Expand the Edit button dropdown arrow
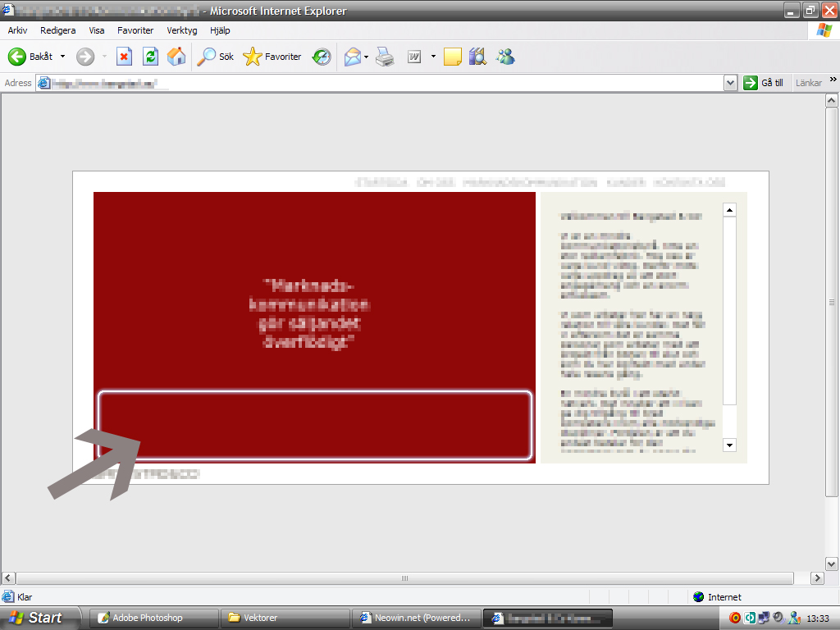 433,57
